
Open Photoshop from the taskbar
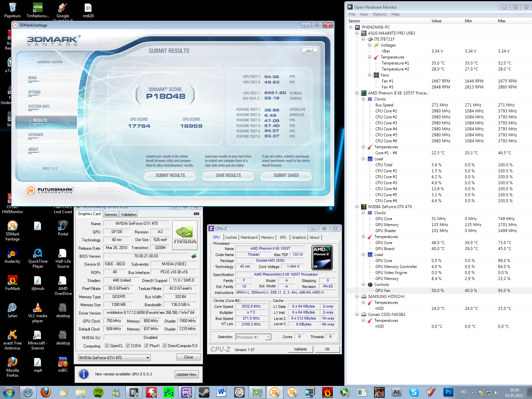(x=449, y=393)
